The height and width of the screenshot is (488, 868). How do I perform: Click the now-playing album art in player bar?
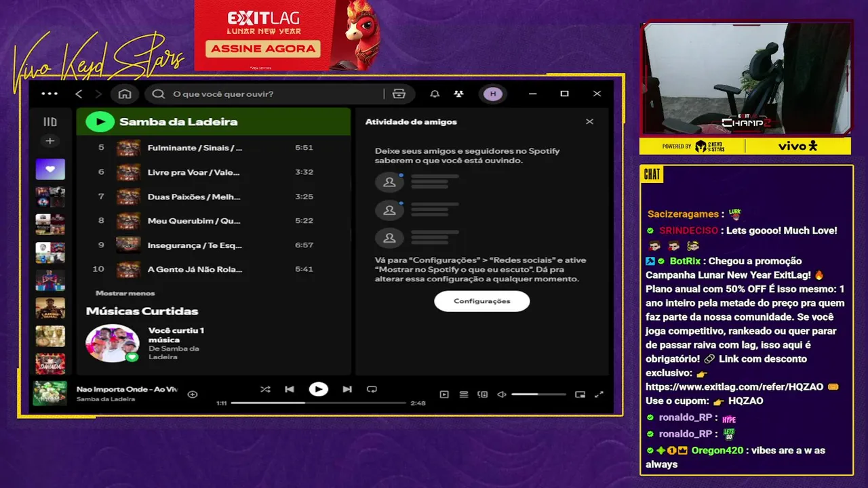[50, 393]
